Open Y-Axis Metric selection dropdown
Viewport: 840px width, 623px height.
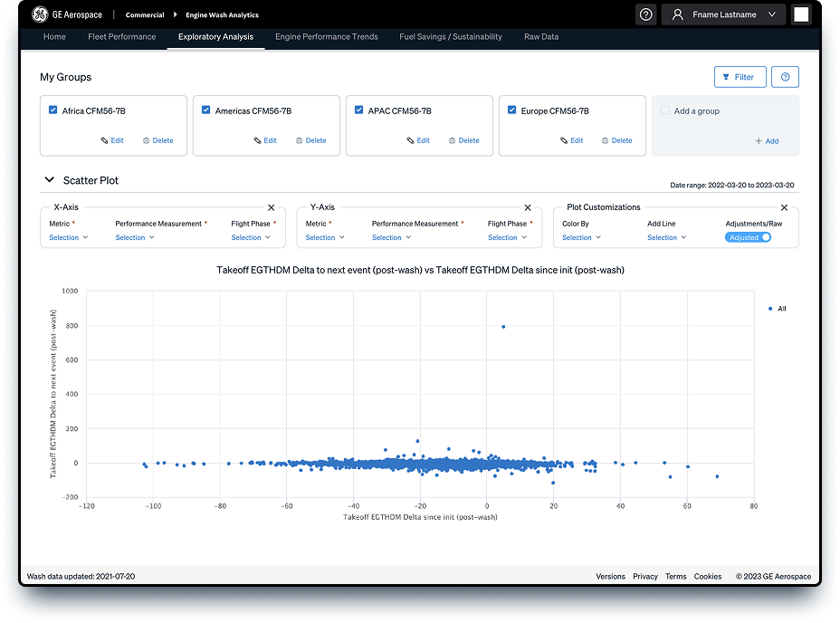[x=325, y=237]
